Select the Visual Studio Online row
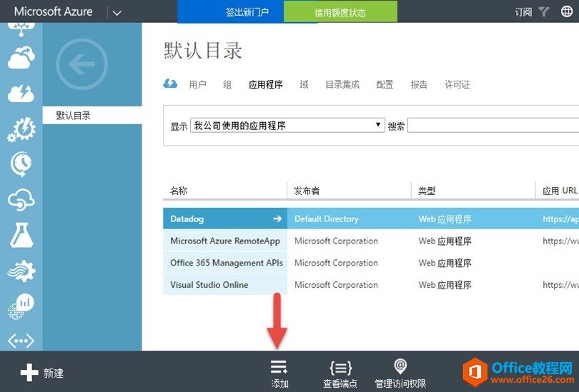This screenshot has height=392, width=579. pos(371,285)
